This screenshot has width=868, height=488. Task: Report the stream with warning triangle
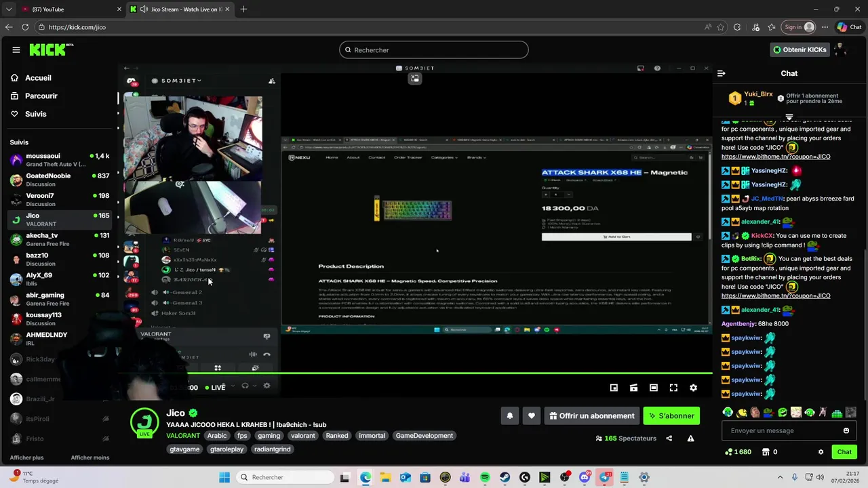tap(690, 439)
